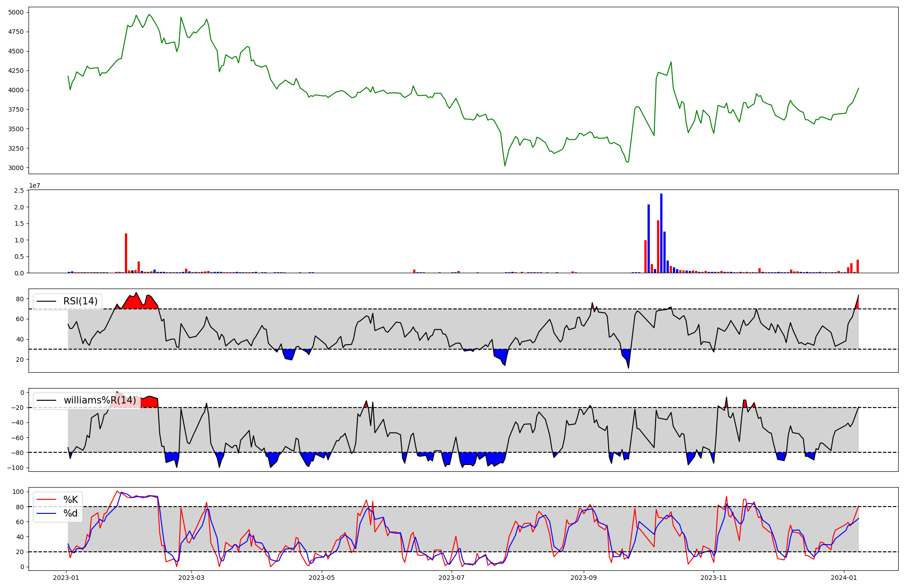Click the %K legend entry text
The height and width of the screenshot is (588, 905).
click(71, 500)
